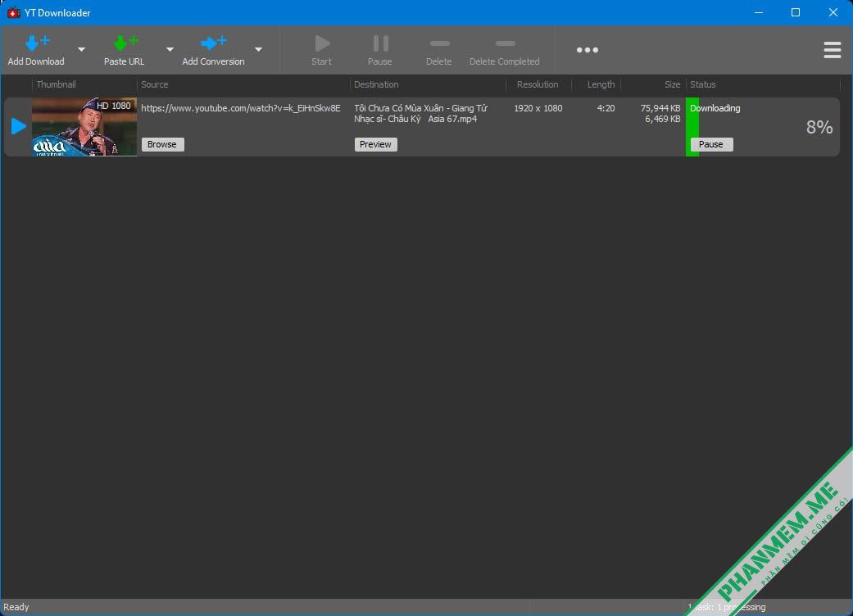Click the Pause button in the Status column
Viewport: 853px width, 616px height.
(x=711, y=144)
